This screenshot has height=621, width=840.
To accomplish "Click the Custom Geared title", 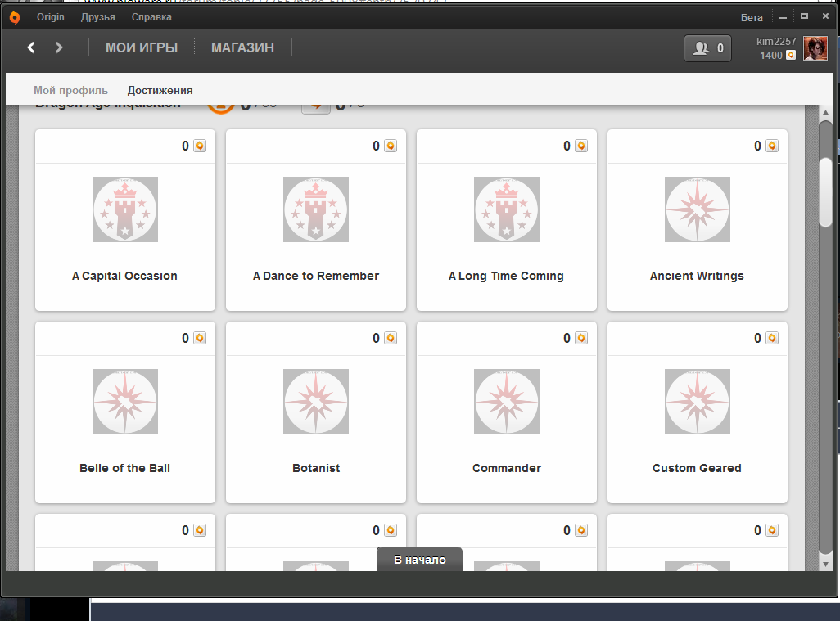I will coord(697,468).
